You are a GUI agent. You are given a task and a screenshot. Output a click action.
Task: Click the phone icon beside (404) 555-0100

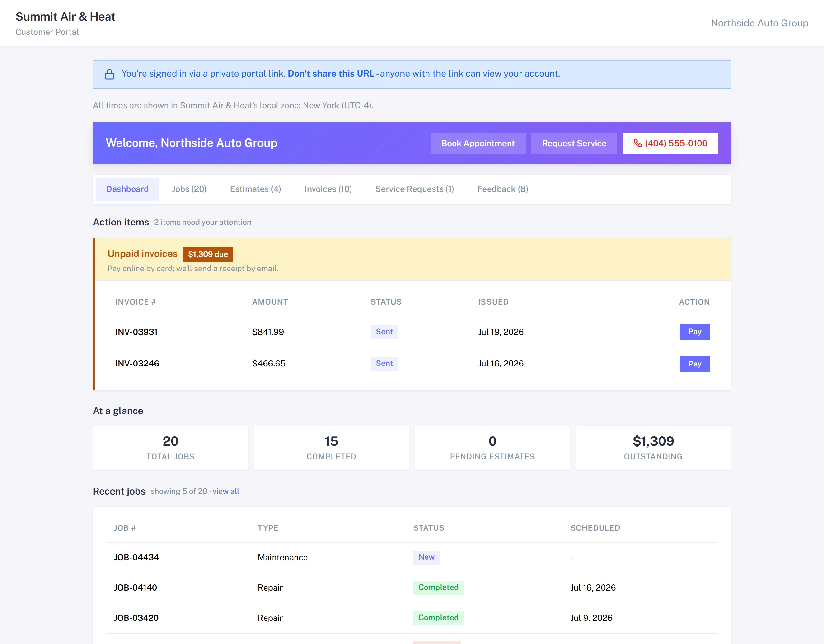click(638, 143)
